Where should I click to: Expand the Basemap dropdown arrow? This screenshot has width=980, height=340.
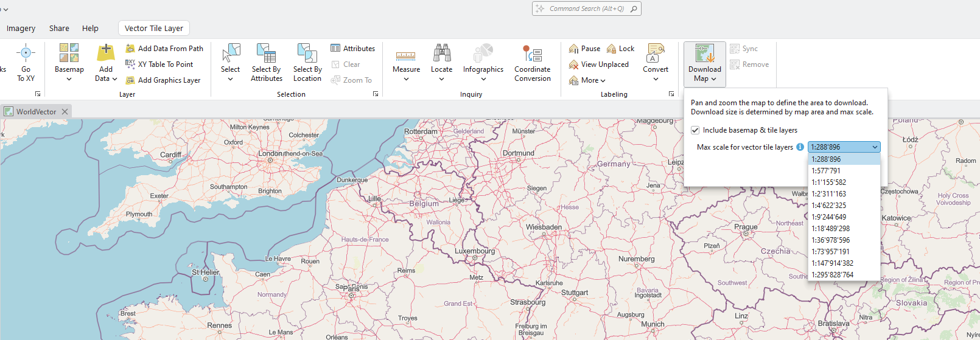[x=69, y=79]
